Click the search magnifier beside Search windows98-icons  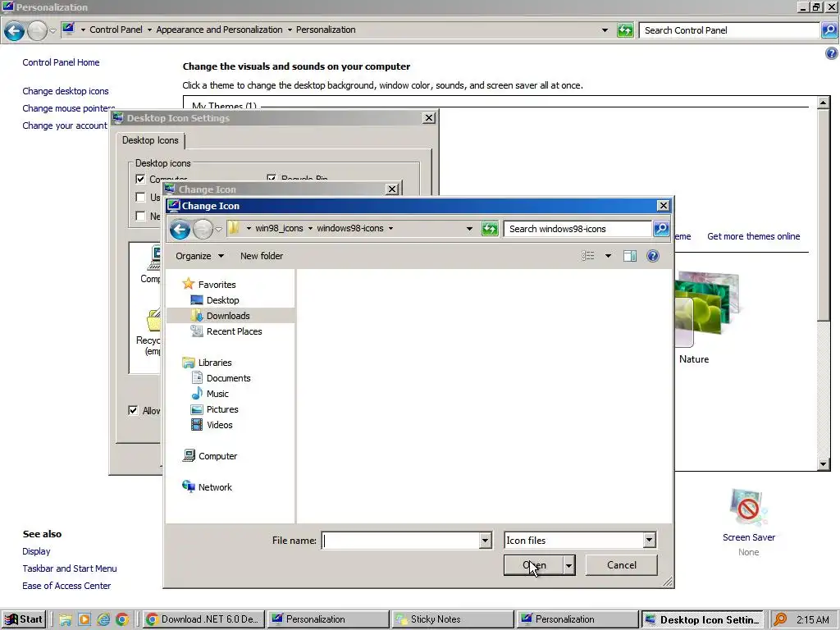(661, 229)
